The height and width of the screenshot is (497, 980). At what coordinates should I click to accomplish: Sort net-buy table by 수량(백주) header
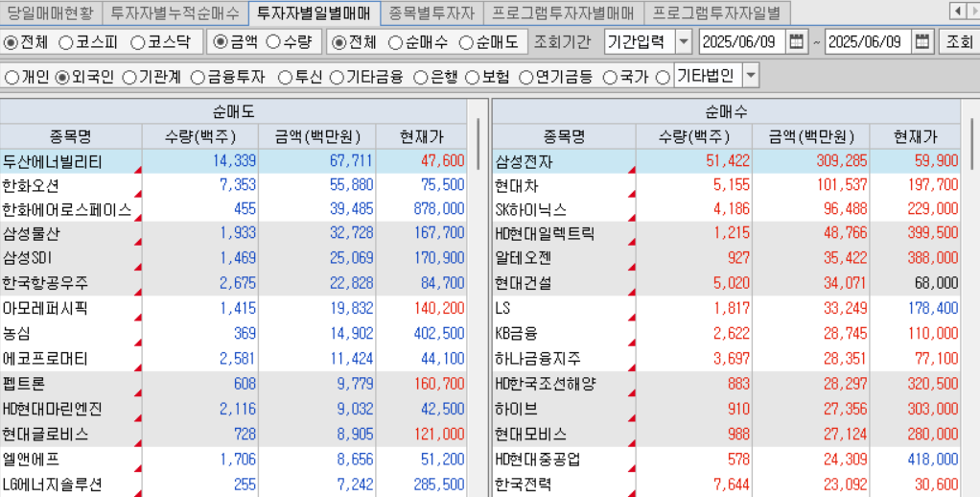click(x=693, y=136)
